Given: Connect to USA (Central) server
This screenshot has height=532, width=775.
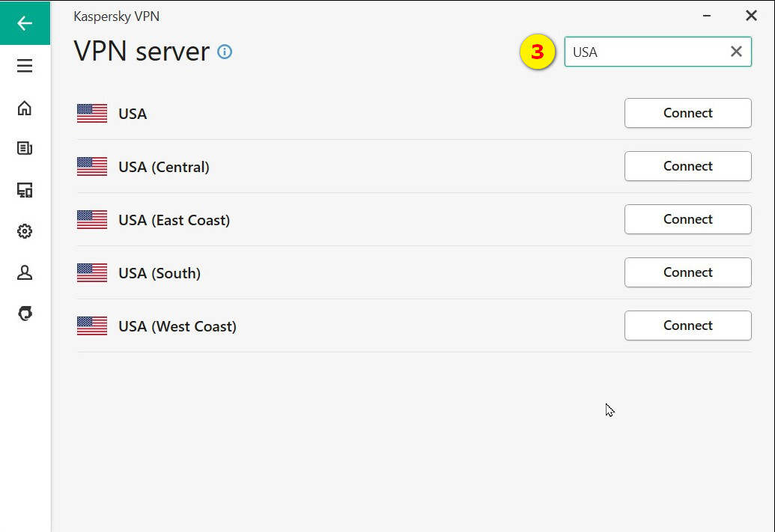Looking at the screenshot, I should [687, 166].
